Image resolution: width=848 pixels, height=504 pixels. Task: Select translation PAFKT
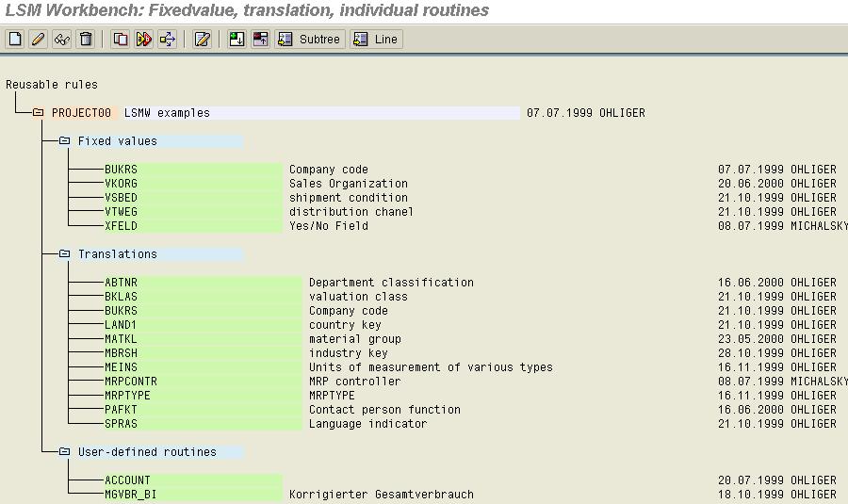[203, 410]
